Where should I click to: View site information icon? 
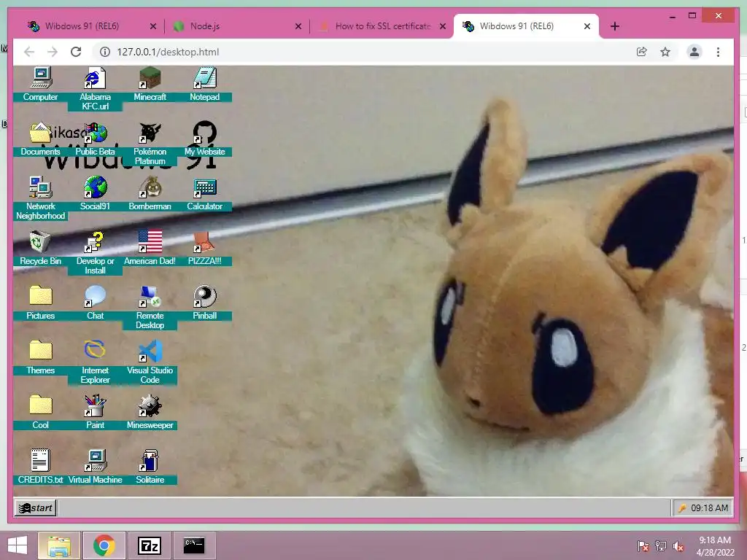click(x=105, y=52)
